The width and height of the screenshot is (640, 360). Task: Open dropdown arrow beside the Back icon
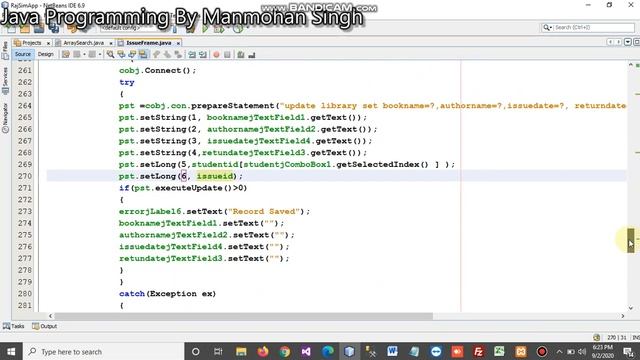tap(84, 54)
